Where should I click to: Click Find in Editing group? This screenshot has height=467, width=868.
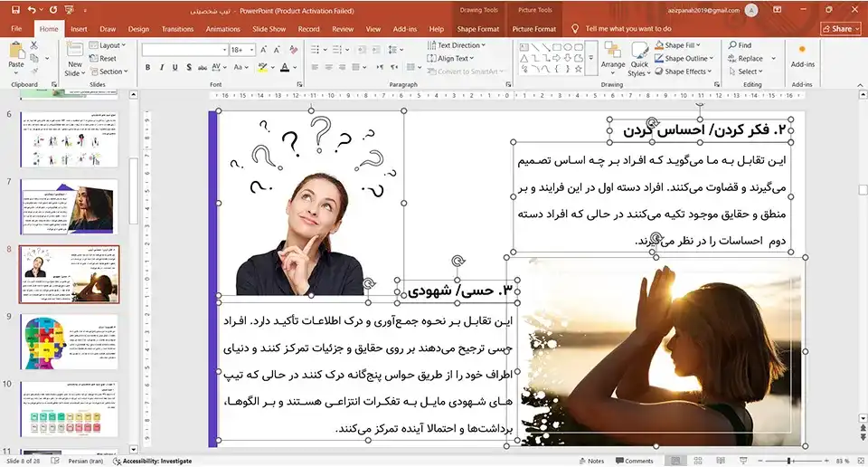(740, 45)
